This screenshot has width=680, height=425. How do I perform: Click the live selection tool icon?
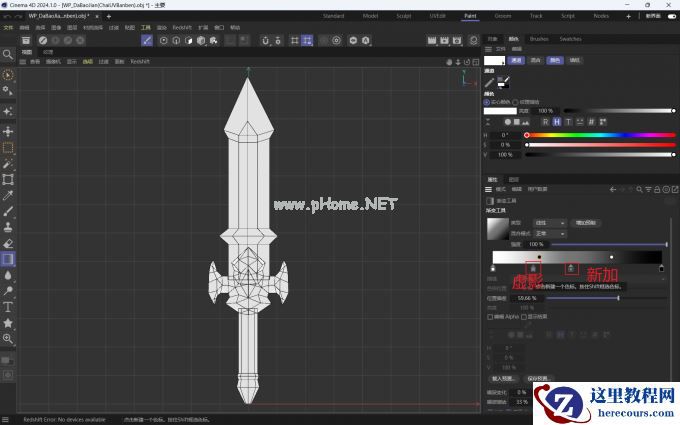pyautogui.click(x=8, y=75)
